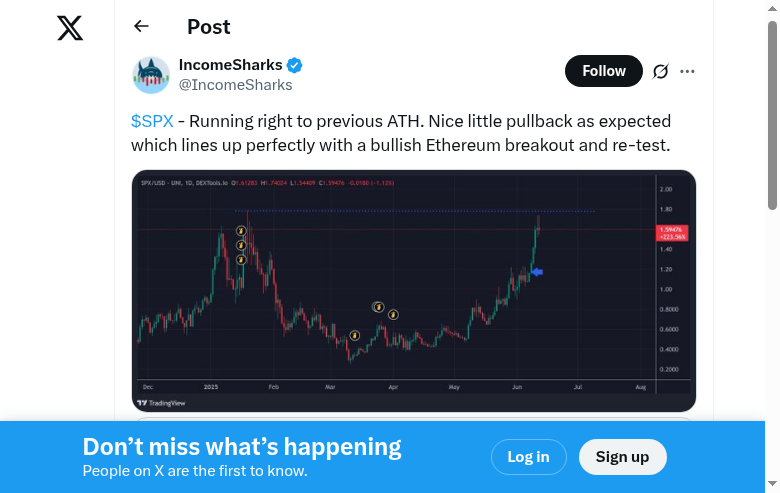
Task: Open the Grok explain-post icon
Action: [x=660, y=71]
